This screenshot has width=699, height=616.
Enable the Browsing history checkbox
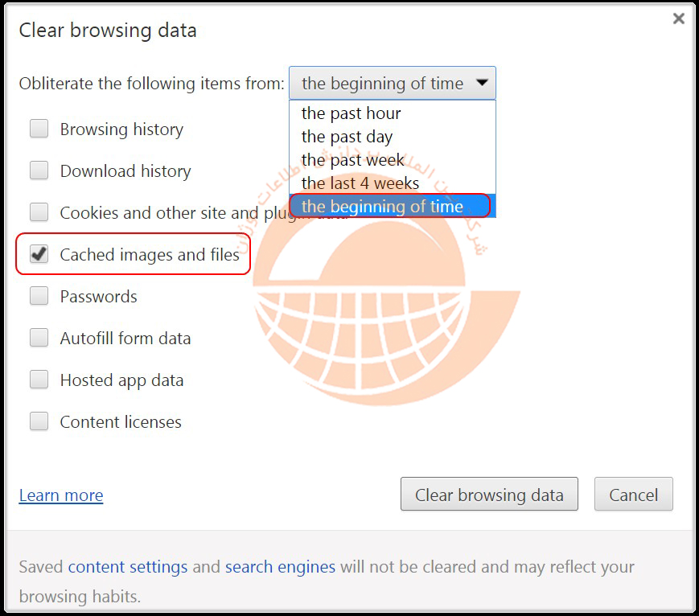[x=39, y=129]
